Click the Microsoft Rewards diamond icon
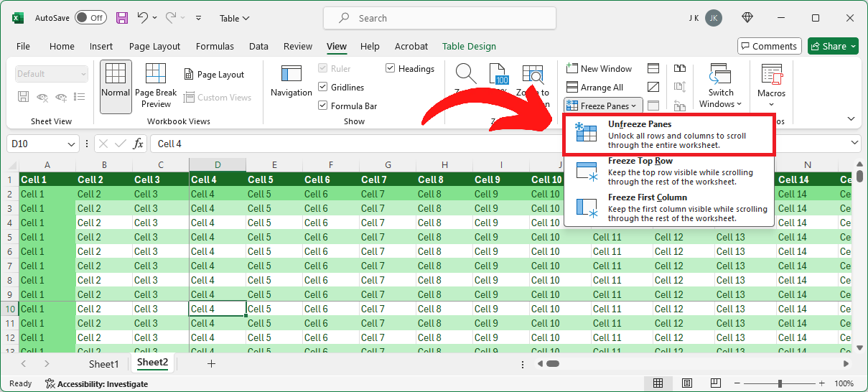Screen dimensions: 868x392 [747, 18]
